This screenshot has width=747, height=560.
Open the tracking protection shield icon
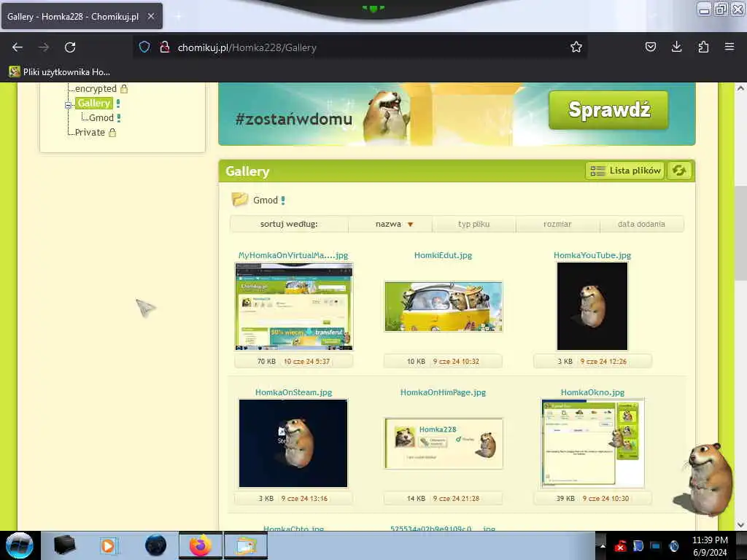click(144, 47)
